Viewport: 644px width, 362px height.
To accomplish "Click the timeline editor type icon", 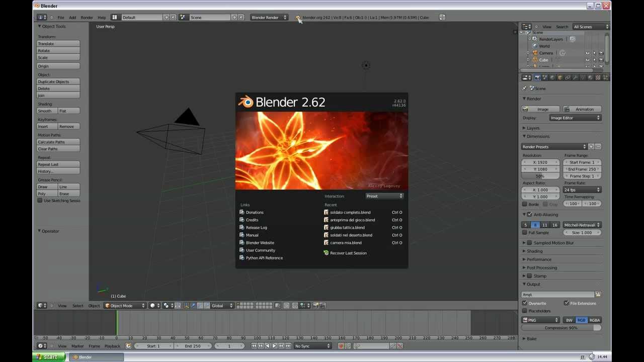I will coord(42,346).
